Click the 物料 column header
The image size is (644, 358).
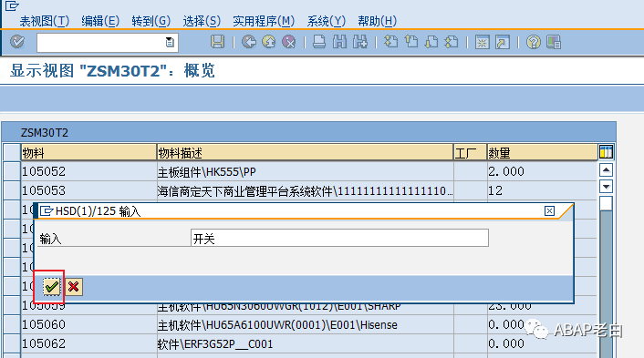click(x=88, y=152)
